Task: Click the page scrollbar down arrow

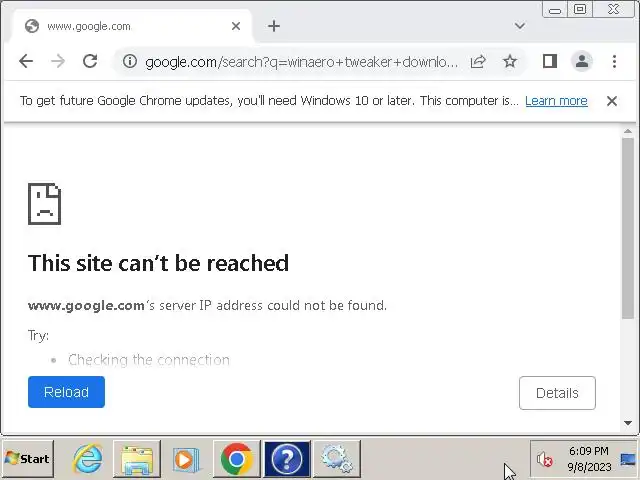Action: [x=628, y=423]
